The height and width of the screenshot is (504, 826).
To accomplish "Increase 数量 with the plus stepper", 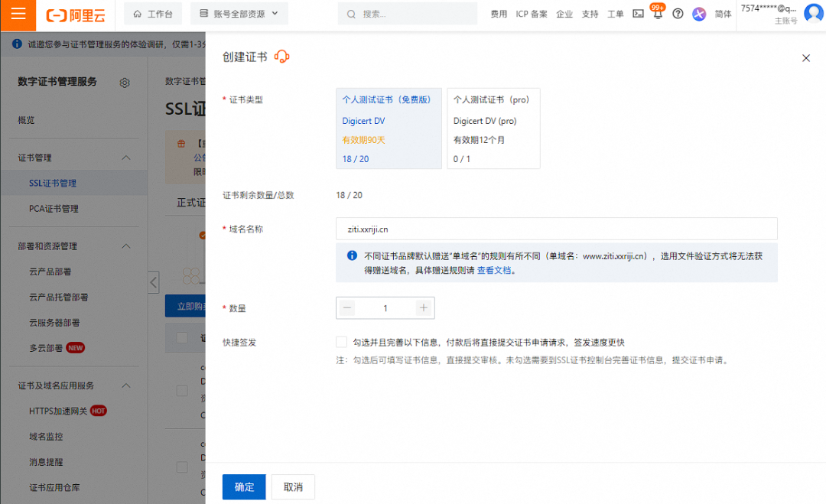I will coord(424,307).
